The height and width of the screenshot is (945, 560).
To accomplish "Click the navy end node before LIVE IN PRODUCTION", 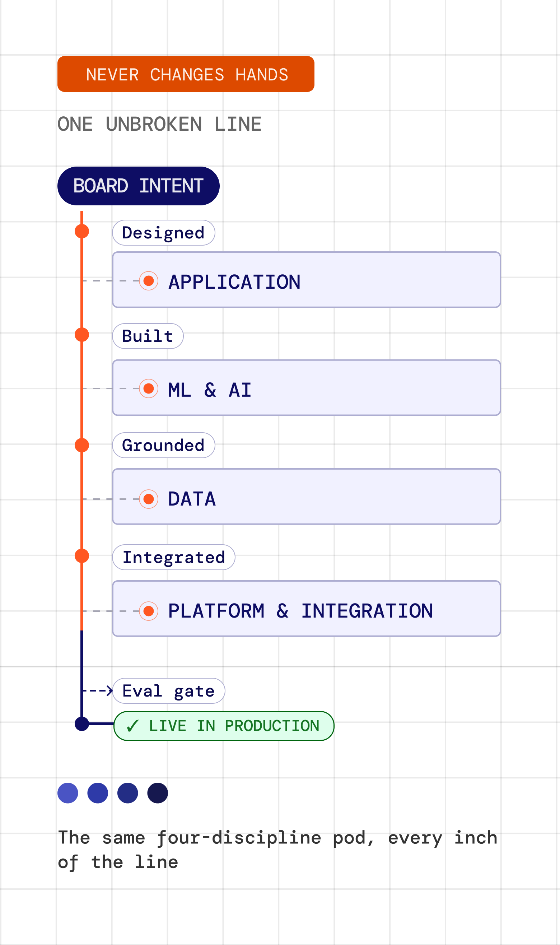I will tap(82, 724).
